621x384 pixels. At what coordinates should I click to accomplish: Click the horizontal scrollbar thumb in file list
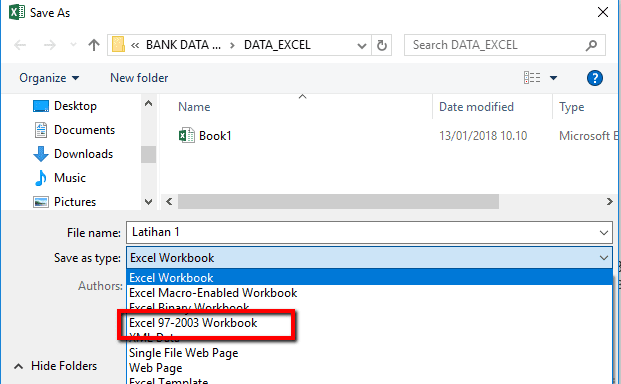[x=338, y=202]
